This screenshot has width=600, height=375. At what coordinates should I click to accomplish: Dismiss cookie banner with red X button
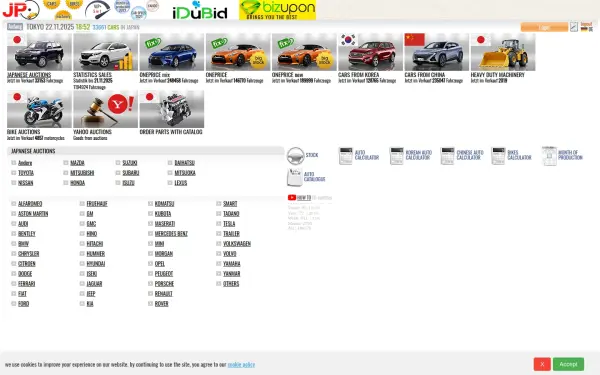pyautogui.click(x=542, y=364)
